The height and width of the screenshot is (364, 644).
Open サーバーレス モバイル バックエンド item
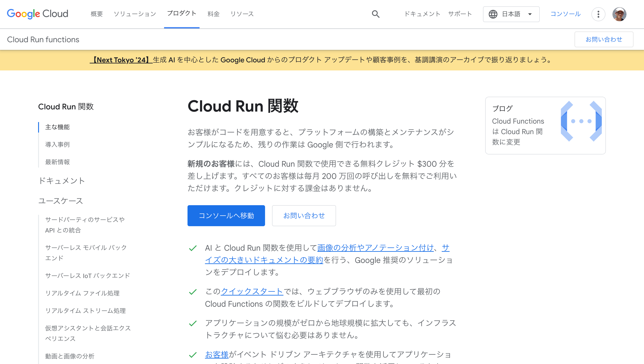click(x=86, y=253)
